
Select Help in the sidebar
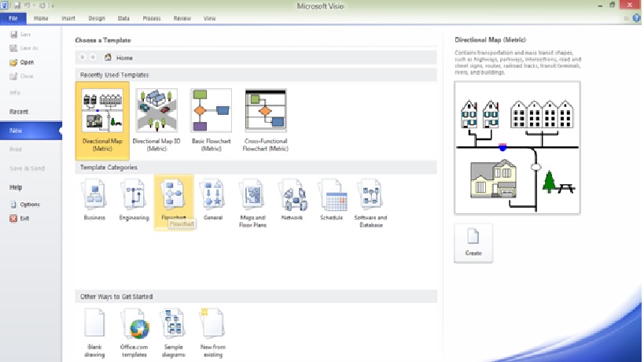16,187
